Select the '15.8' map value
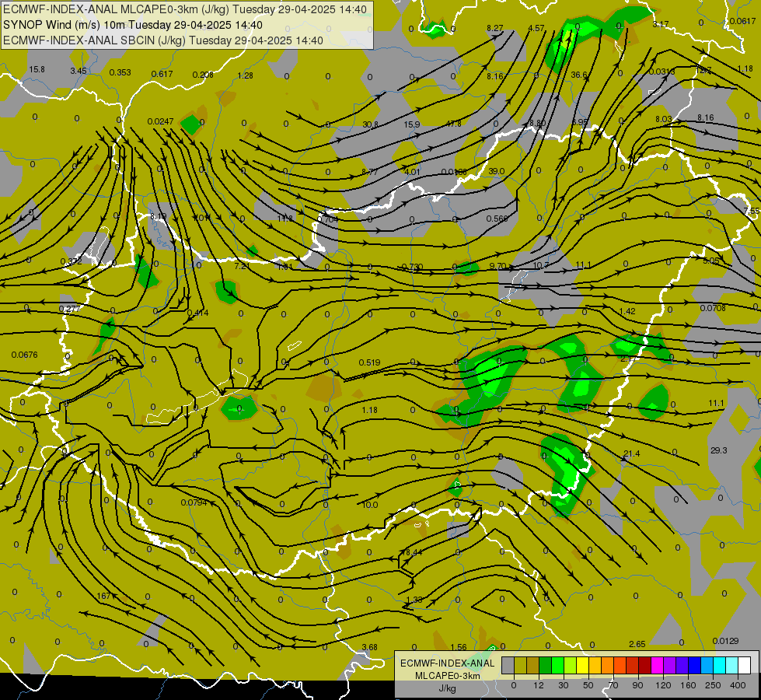This screenshot has height=700, width=761. click(37, 69)
